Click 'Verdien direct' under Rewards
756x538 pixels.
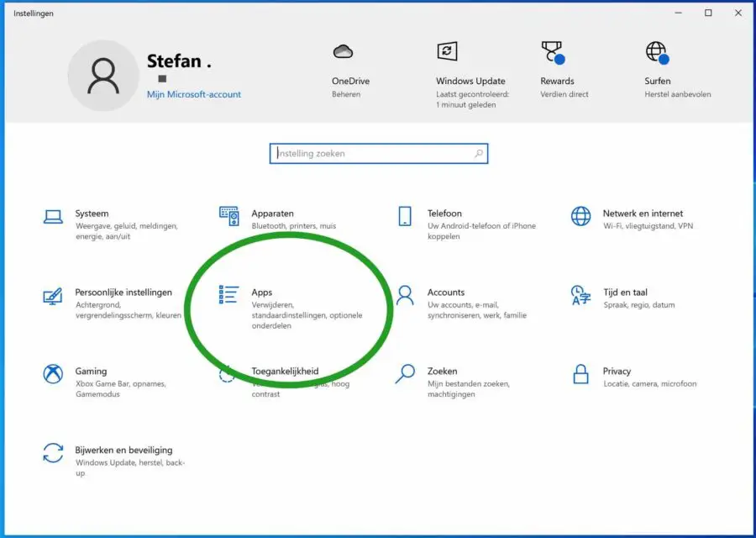(x=564, y=94)
